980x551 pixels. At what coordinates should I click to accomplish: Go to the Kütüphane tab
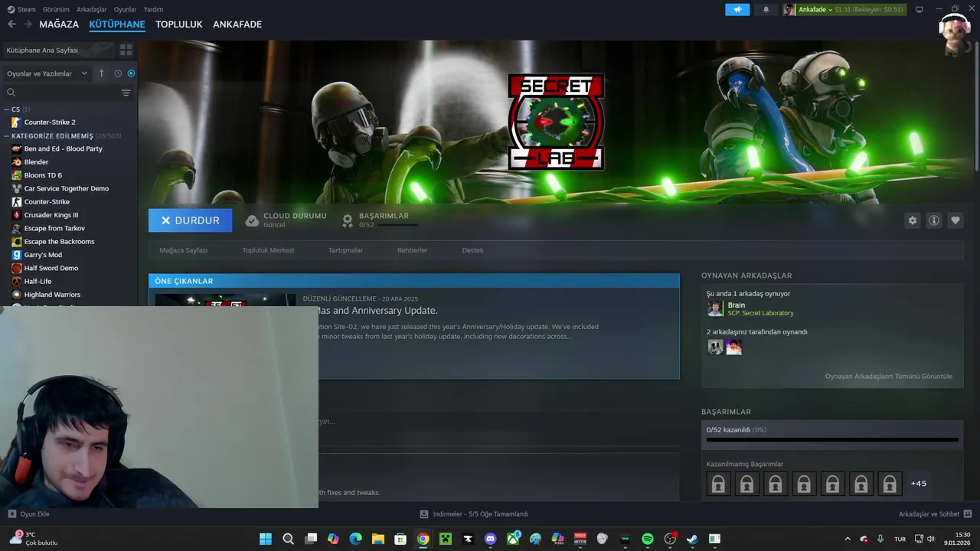tap(117, 24)
